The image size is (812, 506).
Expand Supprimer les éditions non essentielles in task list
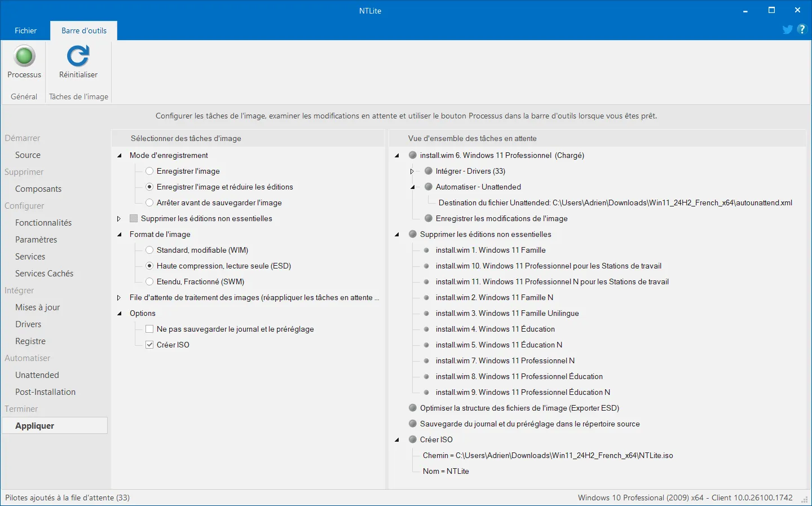[x=119, y=218]
